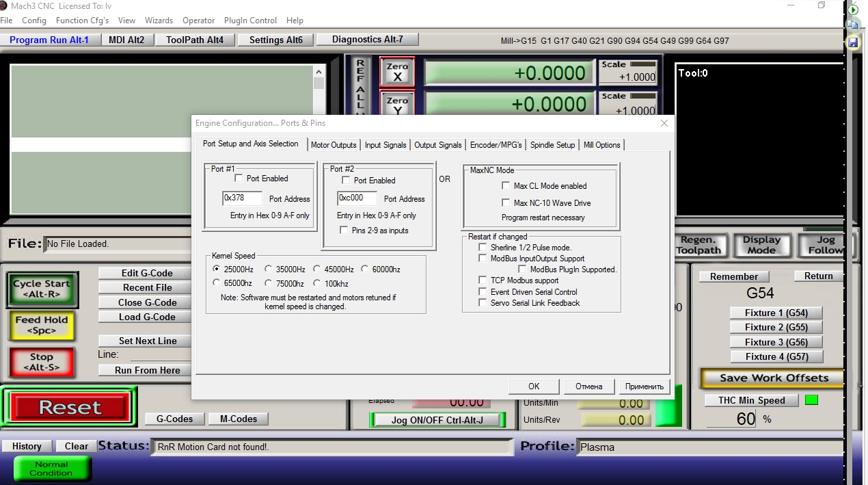This screenshot has width=868, height=485.
Task: Click OK in the Ports & Pins dialog
Action: coord(534,386)
